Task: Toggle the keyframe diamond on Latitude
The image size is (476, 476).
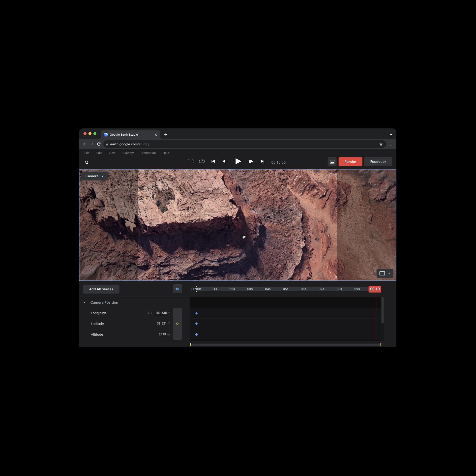Action: (178, 324)
